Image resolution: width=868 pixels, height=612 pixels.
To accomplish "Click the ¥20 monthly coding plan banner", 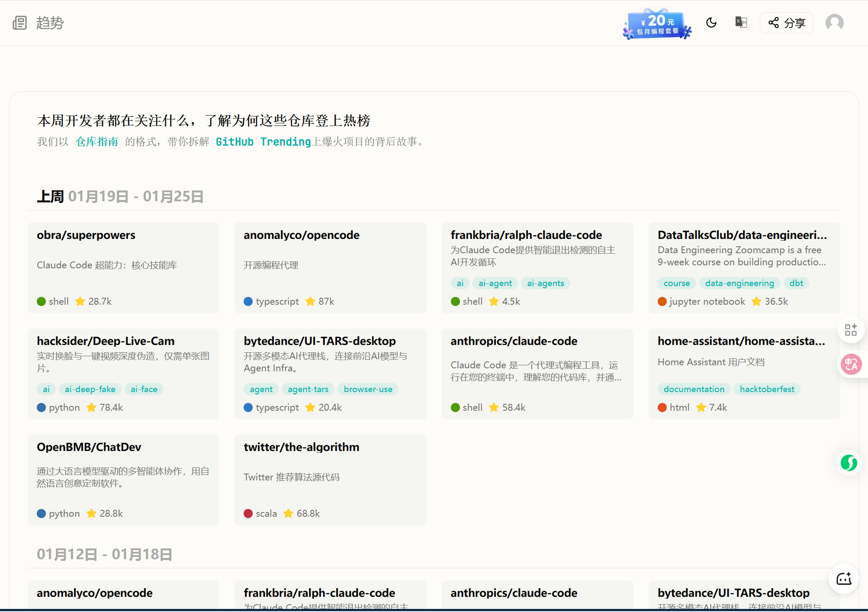I will coord(657,25).
